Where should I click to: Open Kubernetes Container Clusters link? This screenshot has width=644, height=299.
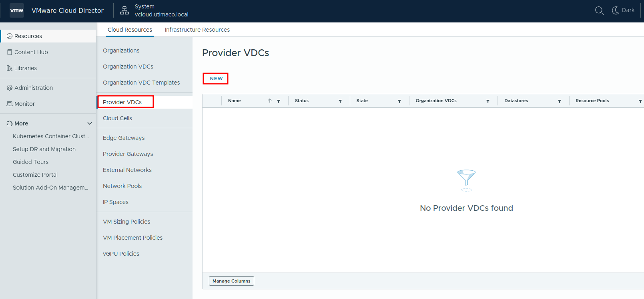point(51,136)
